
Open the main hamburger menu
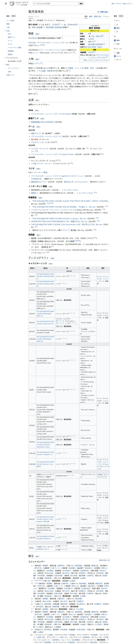coord(6,4)
